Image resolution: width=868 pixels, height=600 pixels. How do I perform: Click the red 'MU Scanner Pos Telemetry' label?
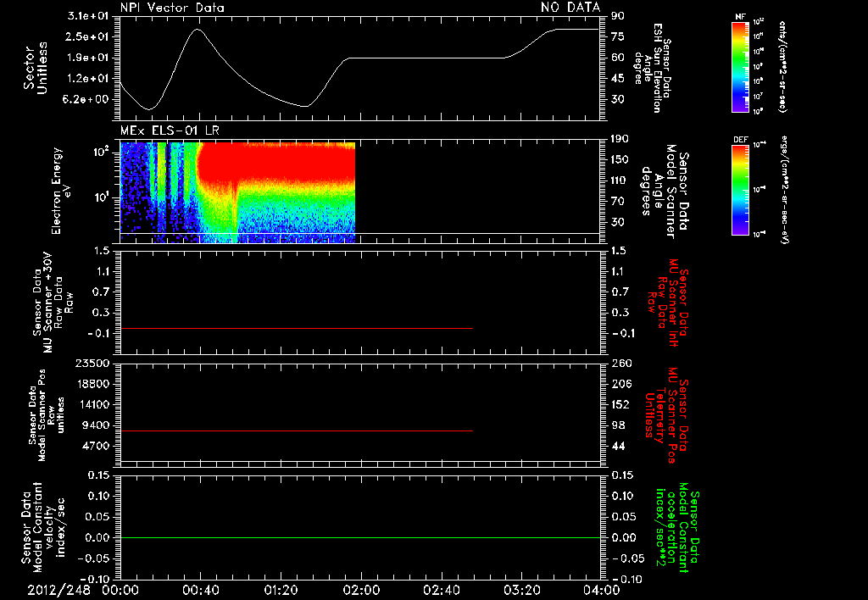point(666,415)
